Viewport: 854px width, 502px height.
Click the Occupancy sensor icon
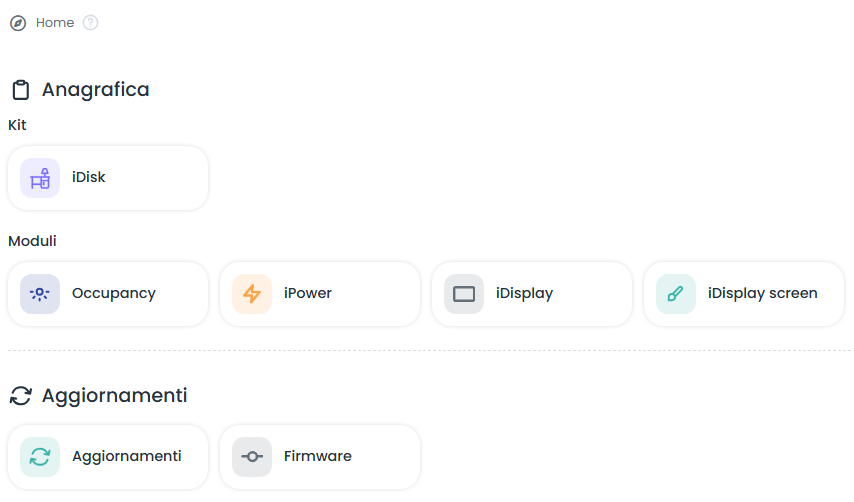(40, 294)
